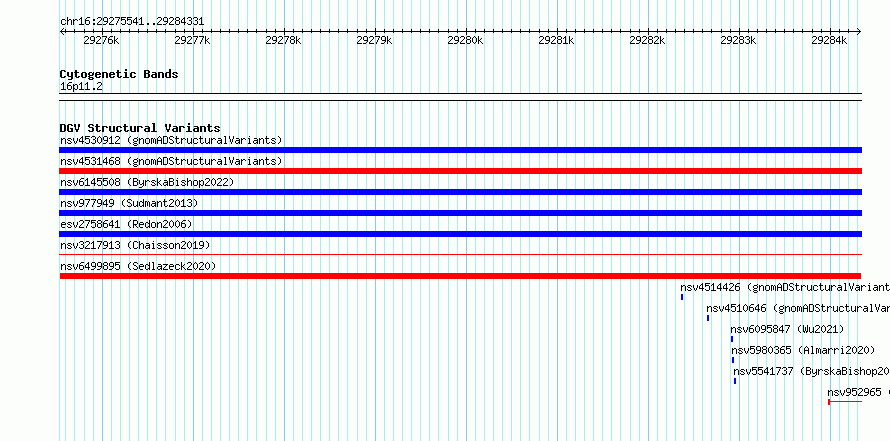Click small blue marker under nsv4510646
890x441 pixels.
tap(708, 318)
